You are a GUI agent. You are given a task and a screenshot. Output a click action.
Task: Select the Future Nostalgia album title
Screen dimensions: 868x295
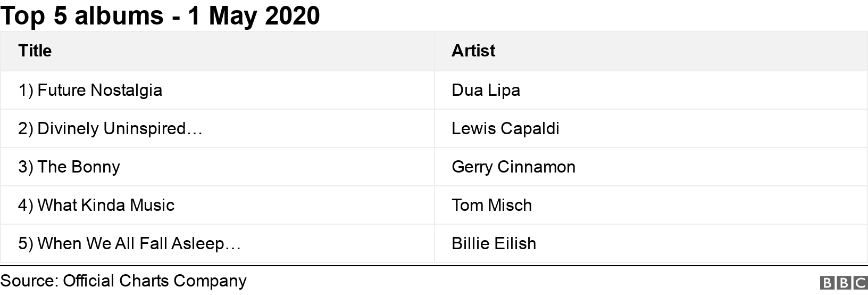pos(99,90)
